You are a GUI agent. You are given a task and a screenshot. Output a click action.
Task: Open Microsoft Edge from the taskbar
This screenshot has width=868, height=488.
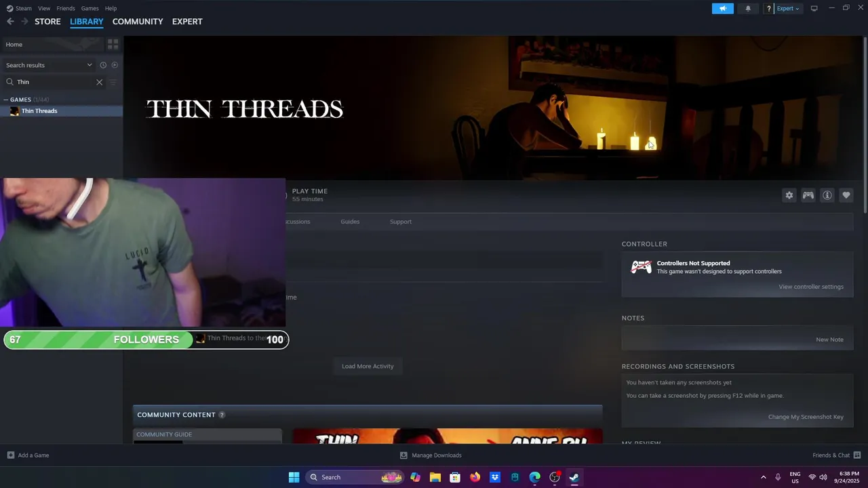pyautogui.click(x=534, y=477)
